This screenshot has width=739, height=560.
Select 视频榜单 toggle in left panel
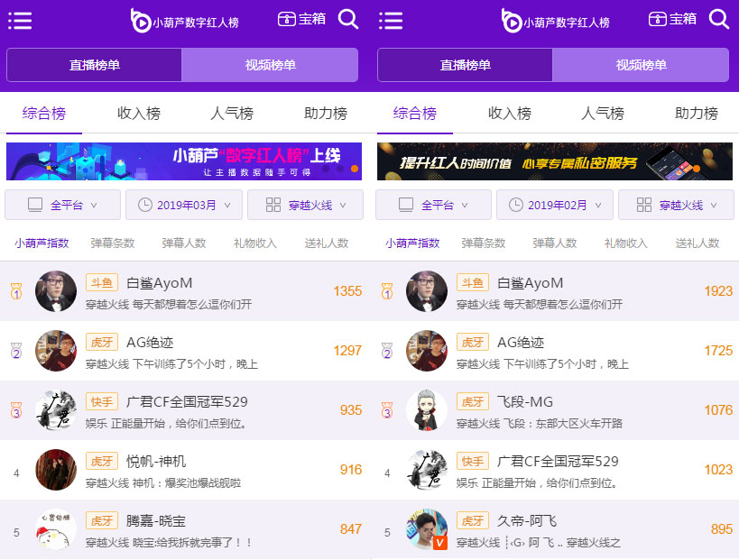coord(270,65)
